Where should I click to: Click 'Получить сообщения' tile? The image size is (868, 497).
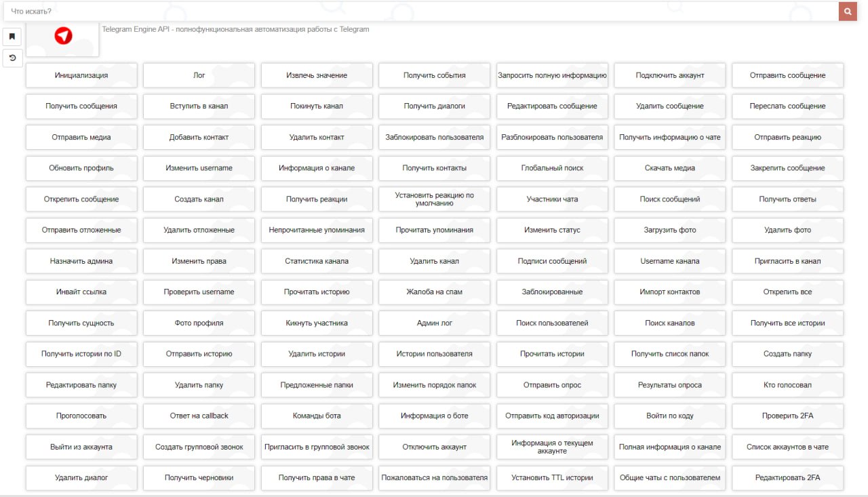pyautogui.click(x=81, y=106)
